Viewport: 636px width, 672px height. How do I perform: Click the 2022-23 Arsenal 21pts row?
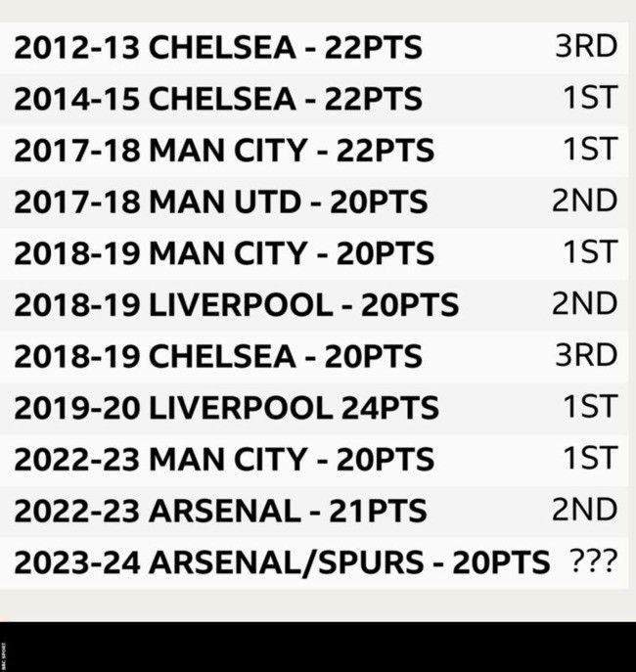[x=220, y=510]
